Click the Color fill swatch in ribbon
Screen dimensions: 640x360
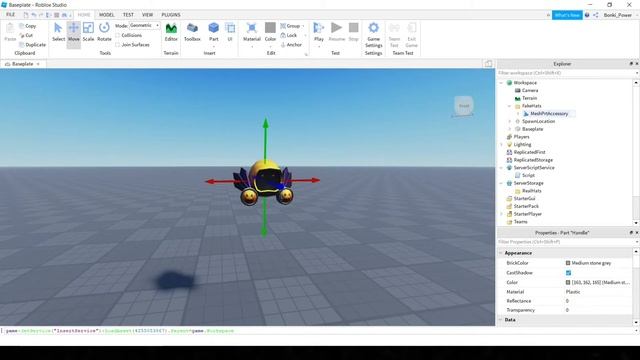tap(270, 28)
